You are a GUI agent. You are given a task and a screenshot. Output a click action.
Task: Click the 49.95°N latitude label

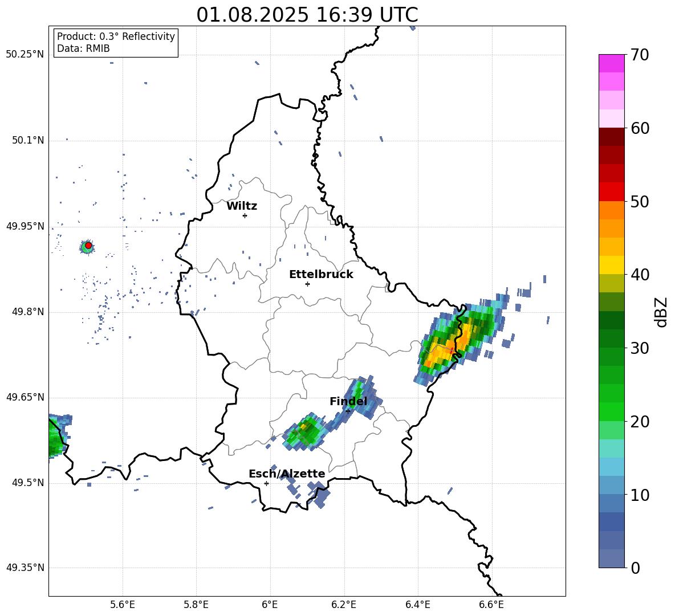pyautogui.click(x=25, y=226)
